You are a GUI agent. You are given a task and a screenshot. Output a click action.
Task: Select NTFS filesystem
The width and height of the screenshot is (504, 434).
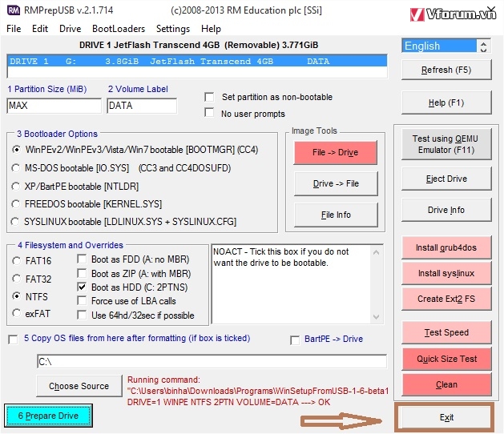point(16,295)
